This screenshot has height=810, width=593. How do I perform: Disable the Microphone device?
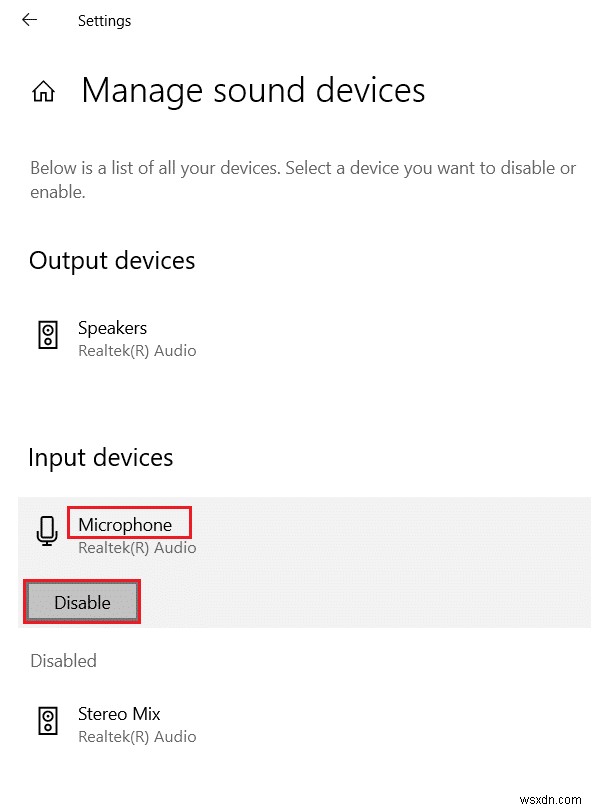(x=81, y=602)
